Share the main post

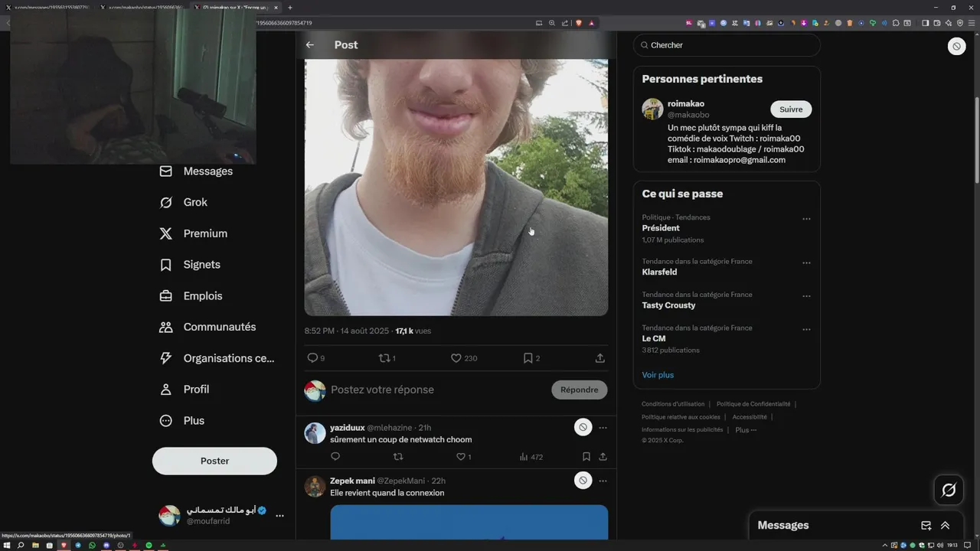[x=600, y=358]
